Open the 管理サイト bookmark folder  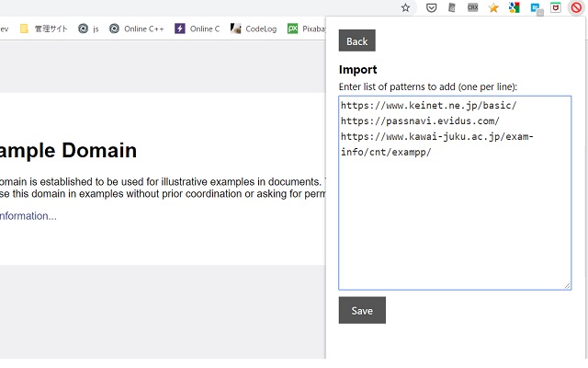[43, 29]
